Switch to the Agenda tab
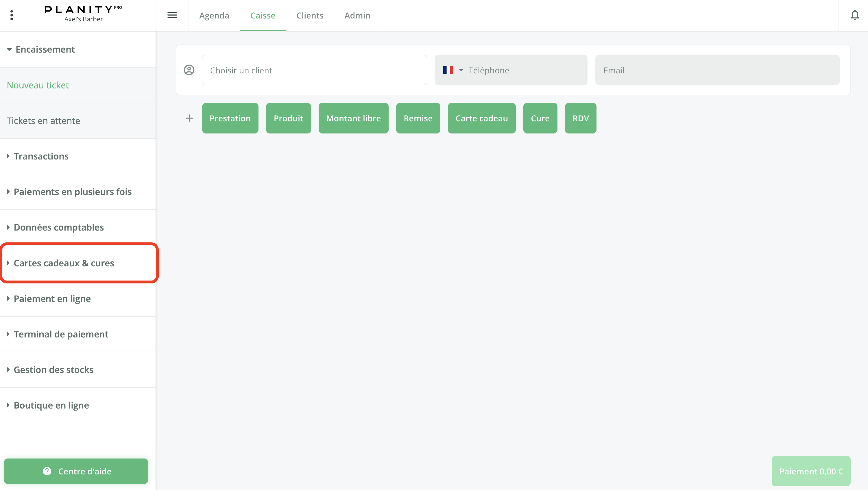Screen dimensions: 868x490 [x=214, y=16]
